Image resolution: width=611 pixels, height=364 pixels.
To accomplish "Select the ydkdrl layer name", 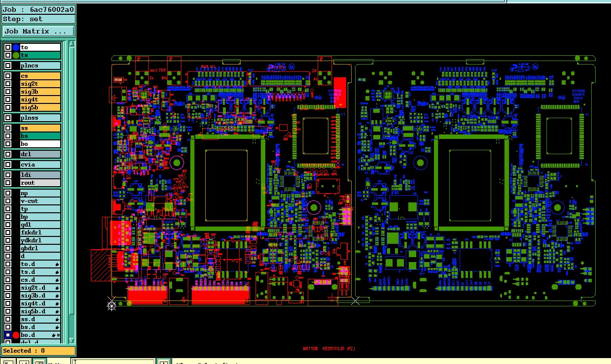I will click(40, 240).
